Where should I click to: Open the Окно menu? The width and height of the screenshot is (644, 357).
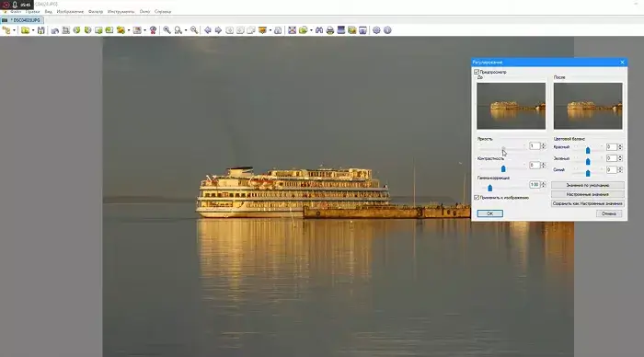pos(144,12)
